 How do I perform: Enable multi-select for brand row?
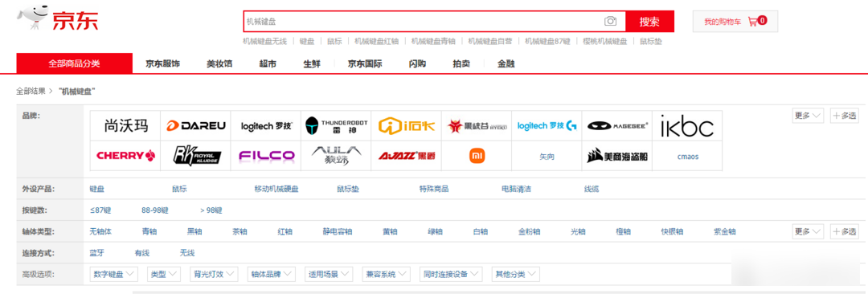click(844, 116)
